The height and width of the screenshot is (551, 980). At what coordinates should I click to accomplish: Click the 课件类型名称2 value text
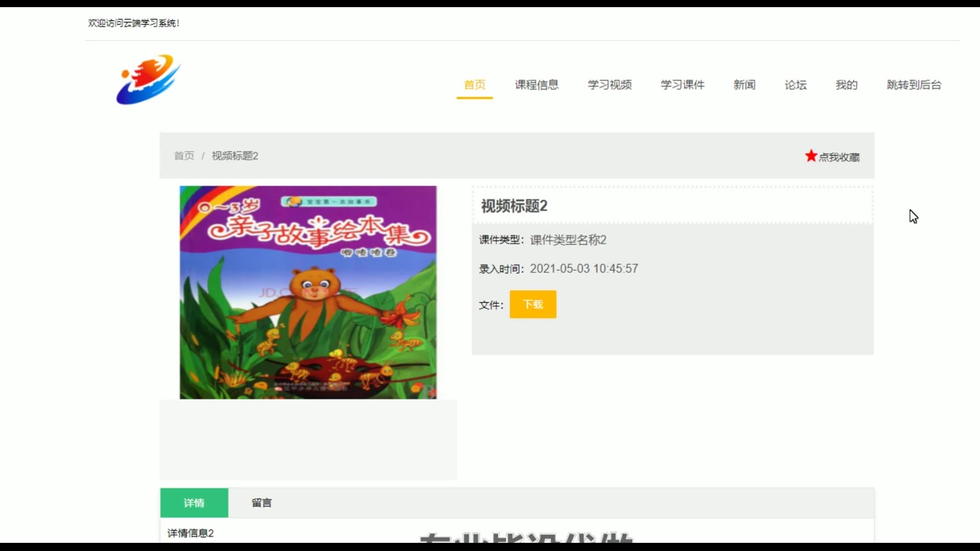[x=568, y=240]
